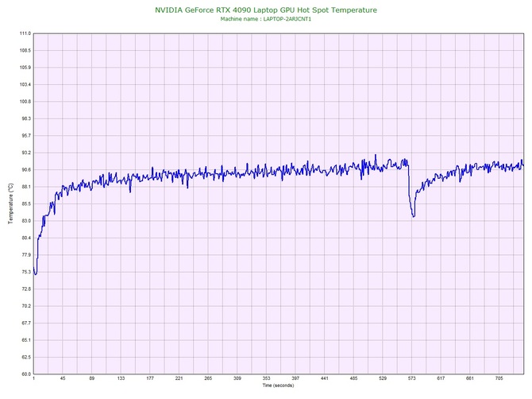Image resolution: width=532 pixels, height=399 pixels.
Task: Click the 'Temperature (°C)' y-axis label
Action: 11,203
